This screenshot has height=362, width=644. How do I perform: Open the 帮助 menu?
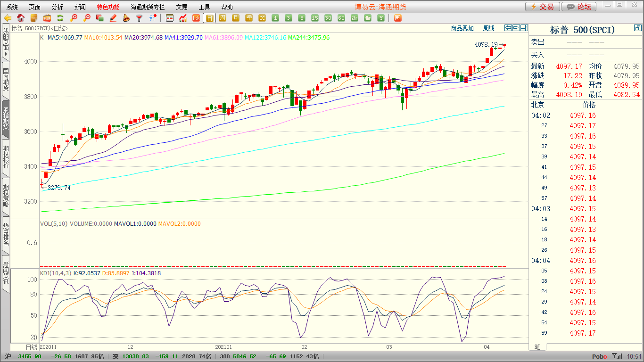(x=227, y=7)
